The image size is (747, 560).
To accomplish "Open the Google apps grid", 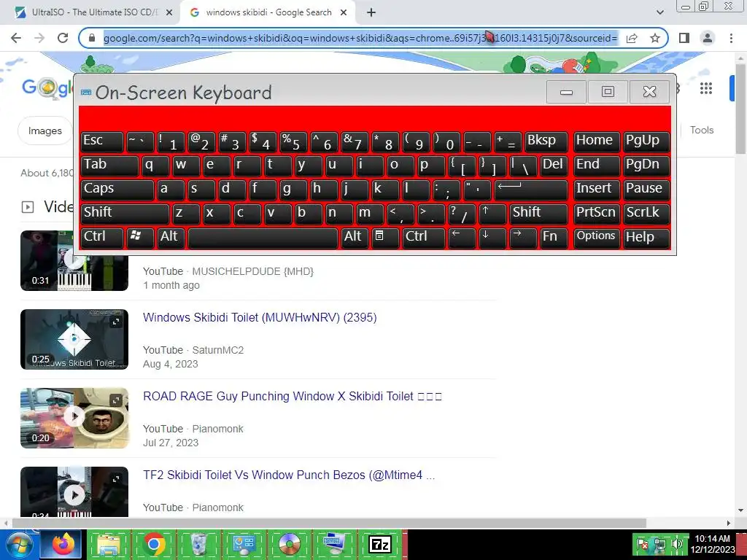I will (x=706, y=88).
